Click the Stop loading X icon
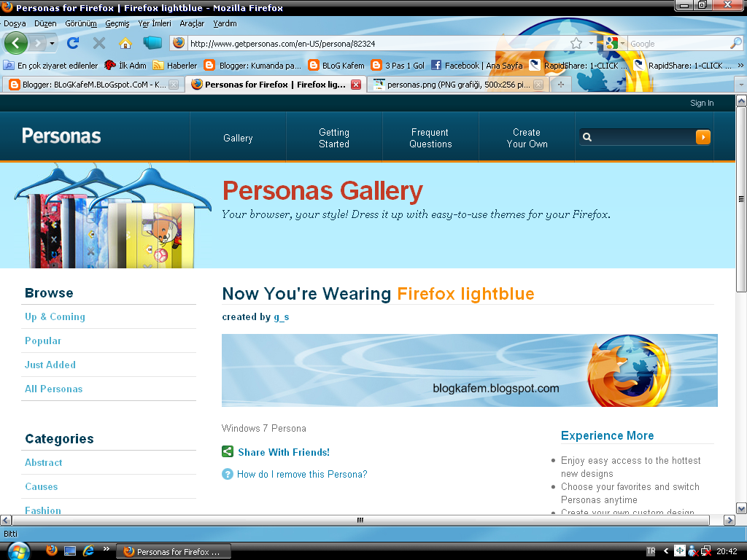The image size is (747, 560). (99, 43)
